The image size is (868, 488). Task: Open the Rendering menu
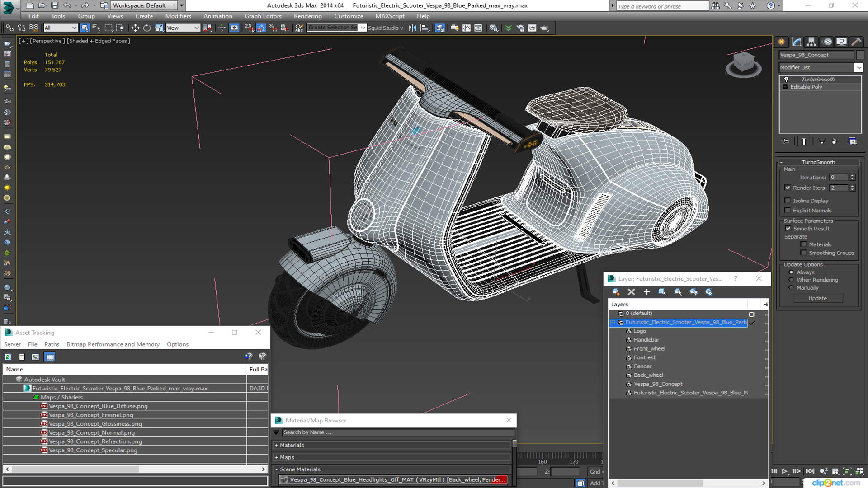(x=307, y=16)
